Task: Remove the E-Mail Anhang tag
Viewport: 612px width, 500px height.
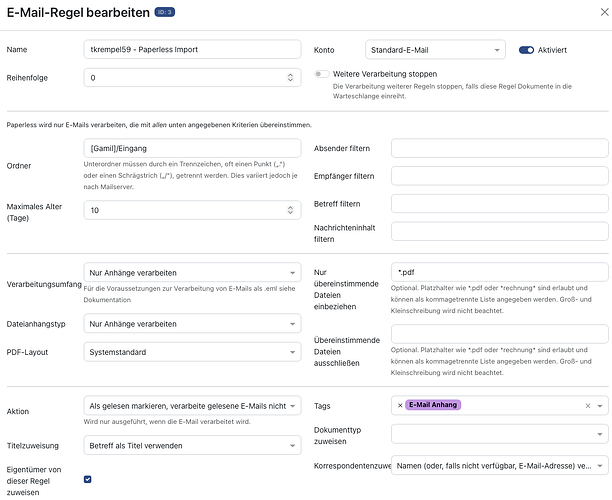Action: pyautogui.click(x=400, y=405)
